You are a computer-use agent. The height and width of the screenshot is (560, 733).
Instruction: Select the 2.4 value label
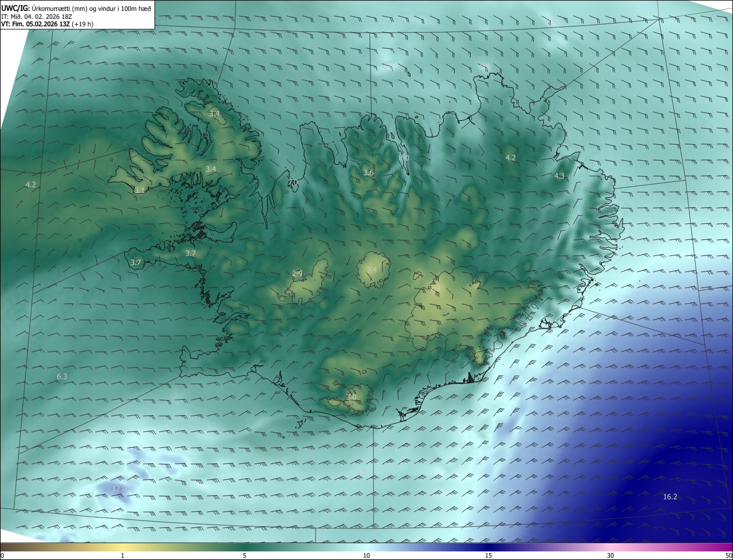[x=372, y=270]
